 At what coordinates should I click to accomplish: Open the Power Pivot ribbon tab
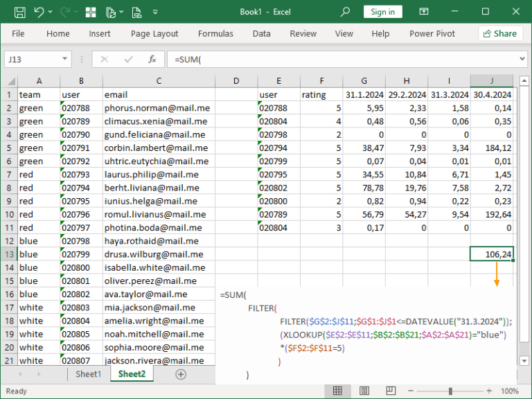click(432, 33)
